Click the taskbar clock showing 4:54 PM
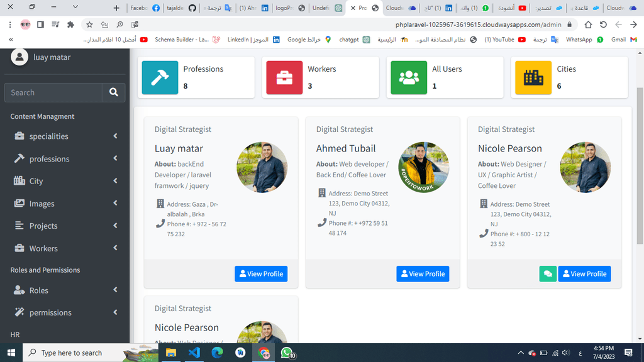Image resolution: width=644 pixels, height=362 pixels. click(x=603, y=353)
